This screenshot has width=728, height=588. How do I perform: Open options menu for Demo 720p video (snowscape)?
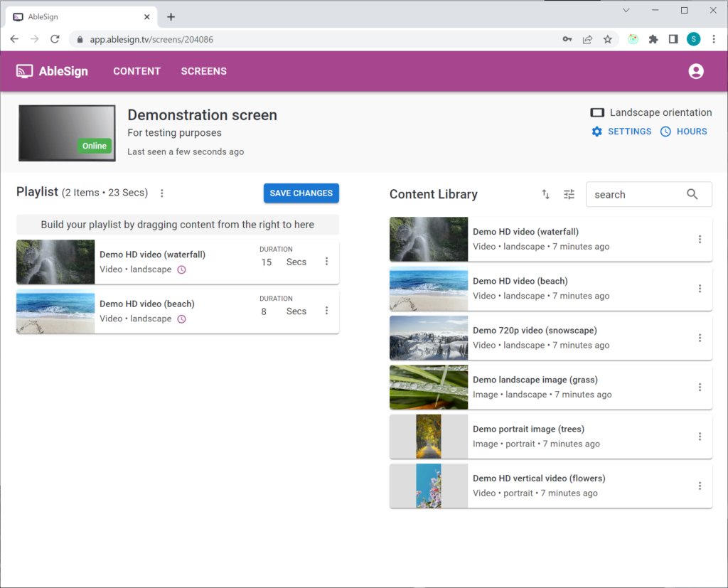click(x=700, y=338)
